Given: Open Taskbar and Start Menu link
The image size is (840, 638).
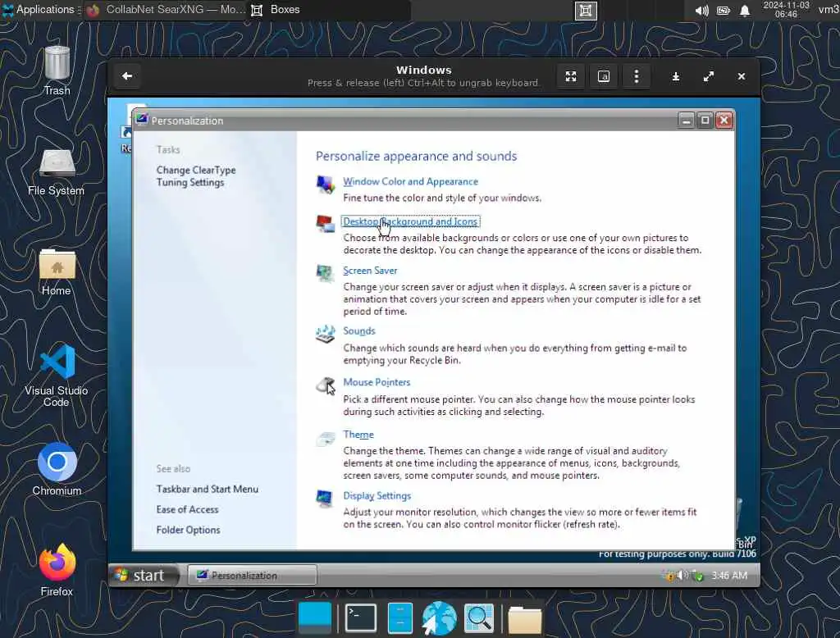Looking at the screenshot, I should point(208,489).
